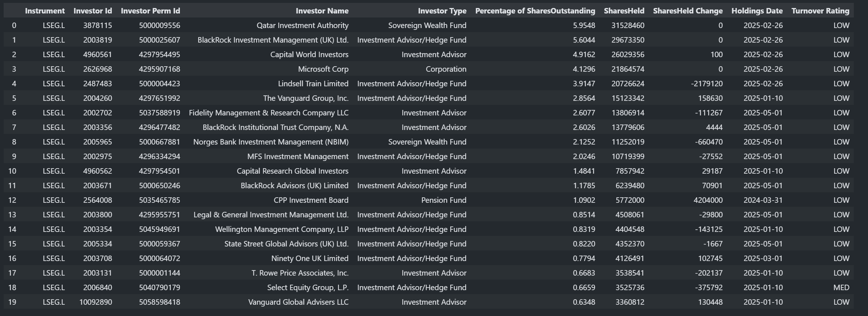Click the MED turnover rating cell
The width and height of the screenshot is (868, 316).
coord(841,288)
